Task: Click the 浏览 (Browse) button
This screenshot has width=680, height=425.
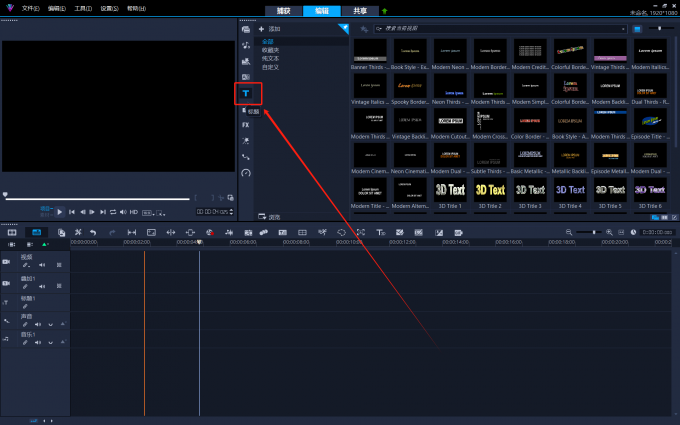Action: 268,216
